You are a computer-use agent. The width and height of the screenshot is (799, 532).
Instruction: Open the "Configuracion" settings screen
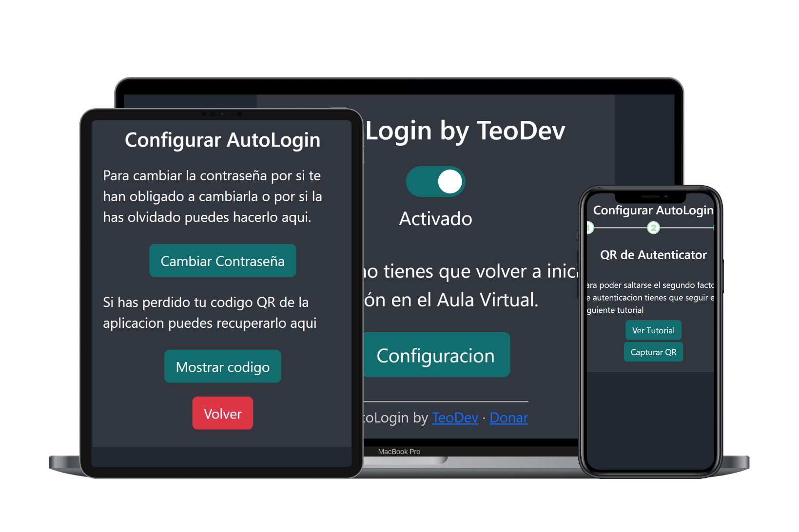coord(436,355)
